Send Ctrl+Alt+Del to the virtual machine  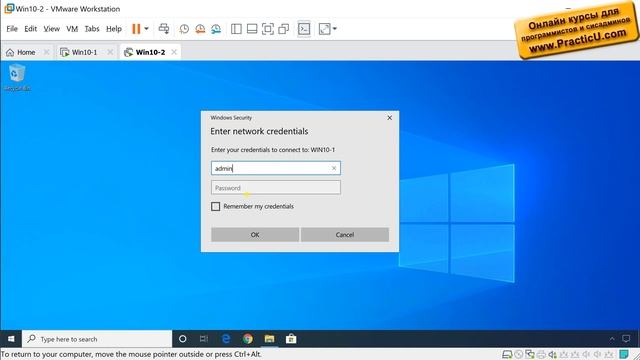coord(164,29)
